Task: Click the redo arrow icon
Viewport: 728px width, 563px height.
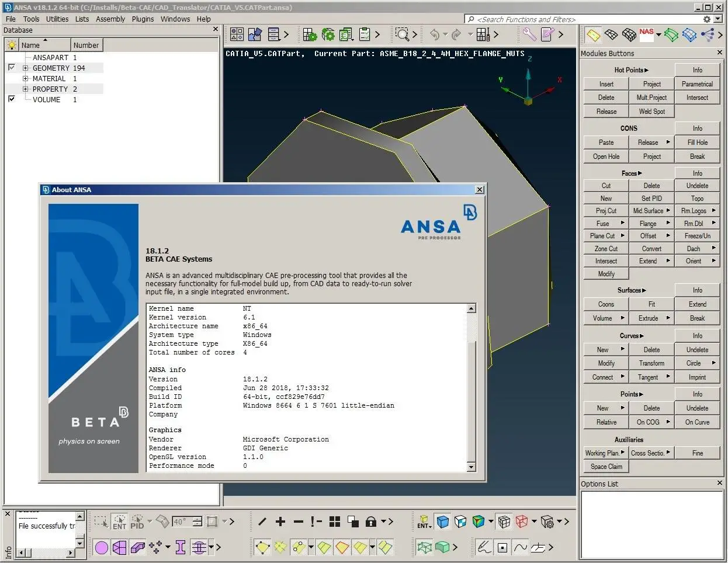Action: [457, 34]
